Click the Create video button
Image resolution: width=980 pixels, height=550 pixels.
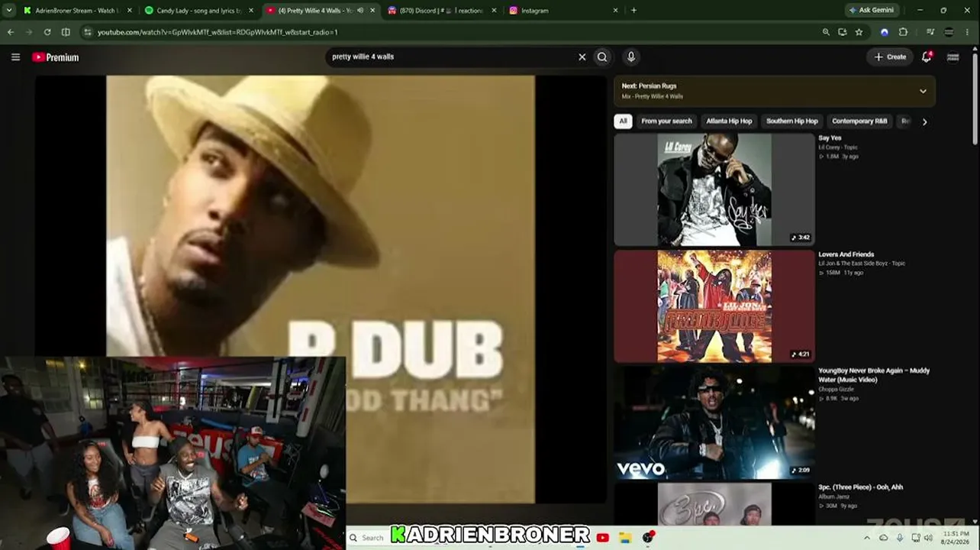(890, 57)
